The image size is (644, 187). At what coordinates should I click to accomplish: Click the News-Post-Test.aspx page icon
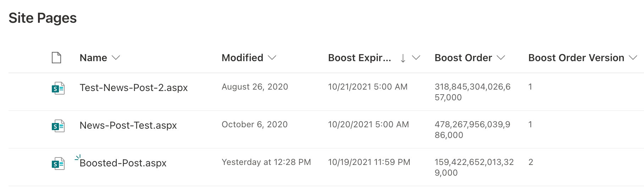coord(58,126)
